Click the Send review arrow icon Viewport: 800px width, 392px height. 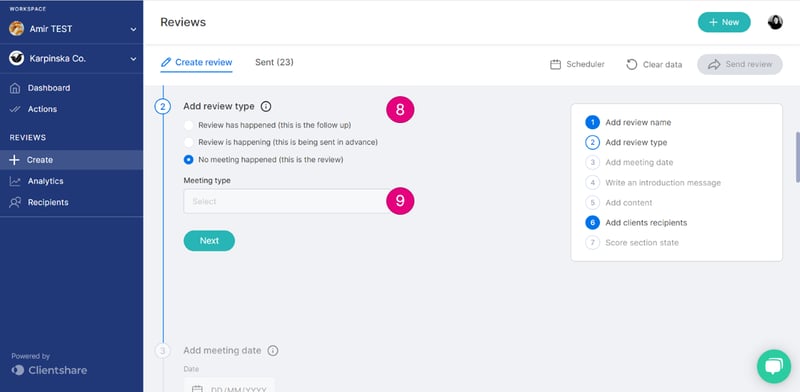714,64
